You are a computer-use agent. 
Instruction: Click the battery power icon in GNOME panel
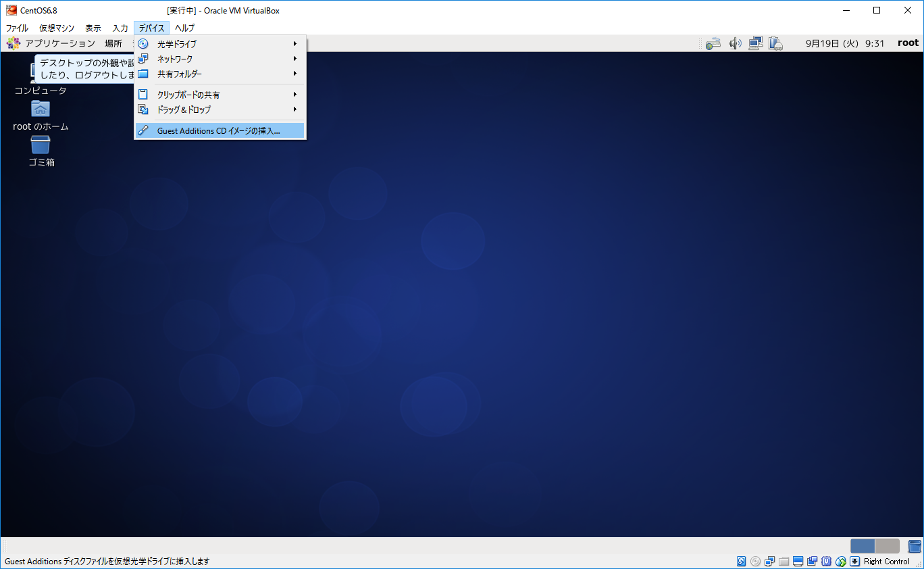(x=775, y=43)
